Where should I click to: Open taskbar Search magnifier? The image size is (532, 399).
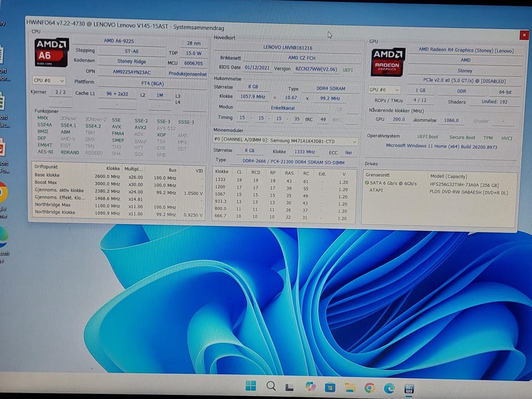[271, 386]
